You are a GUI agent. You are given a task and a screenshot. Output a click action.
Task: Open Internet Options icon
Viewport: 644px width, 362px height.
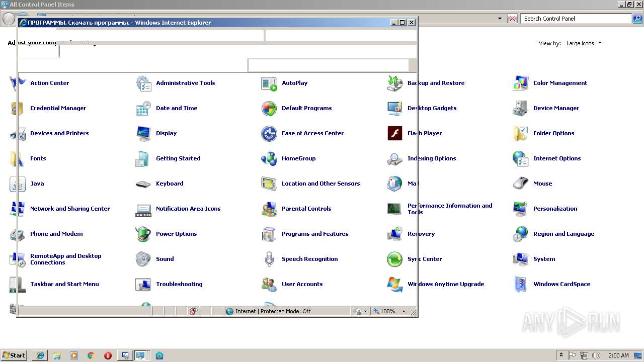(x=521, y=158)
